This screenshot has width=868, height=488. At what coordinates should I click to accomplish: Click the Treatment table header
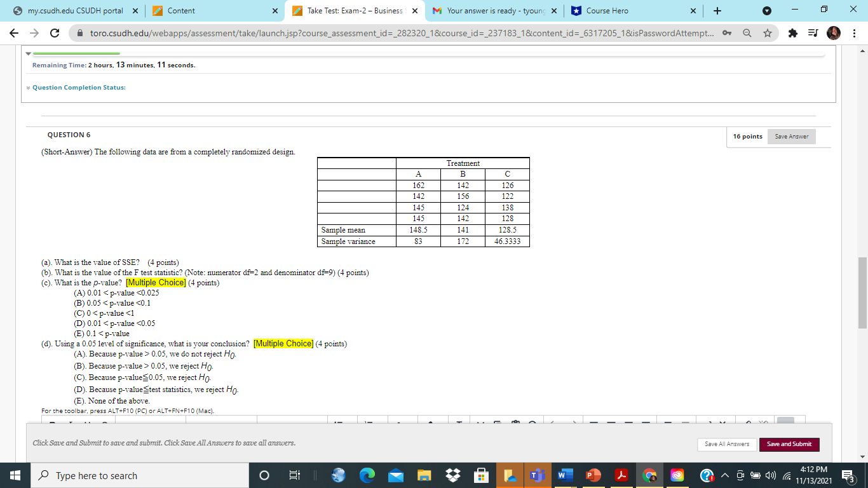point(463,163)
